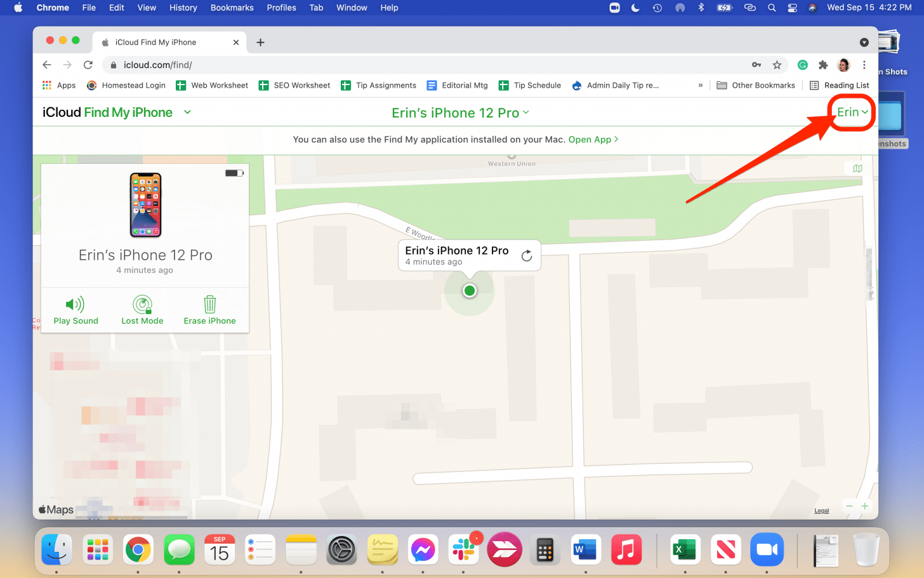Viewport: 924px width, 578px height.
Task: Open the Admin Daily Tip bookmark
Action: pos(616,85)
